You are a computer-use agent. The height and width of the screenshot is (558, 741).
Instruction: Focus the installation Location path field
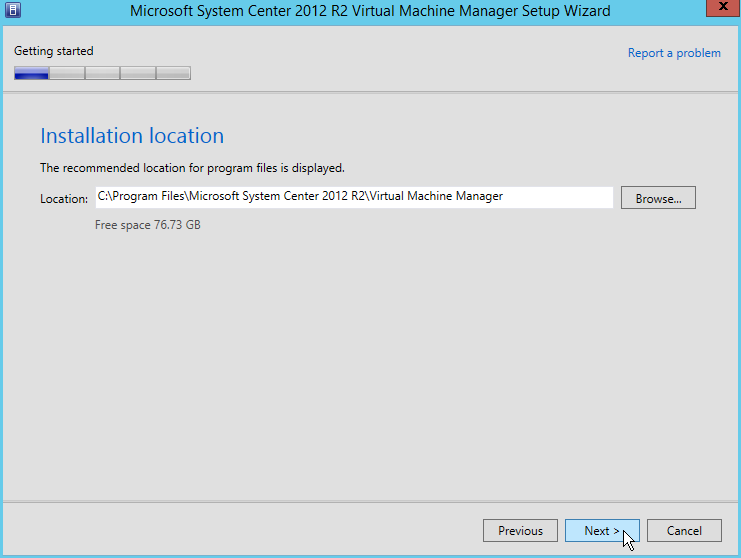tap(353, 197)
